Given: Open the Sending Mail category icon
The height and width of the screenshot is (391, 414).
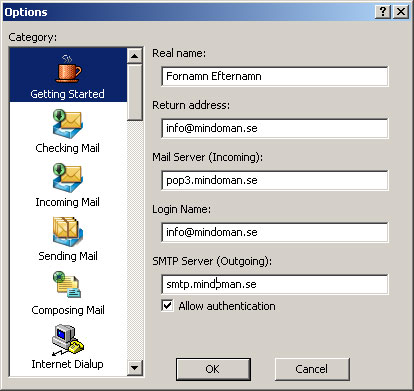Looking at the screenshot, I should click(67, 232).
